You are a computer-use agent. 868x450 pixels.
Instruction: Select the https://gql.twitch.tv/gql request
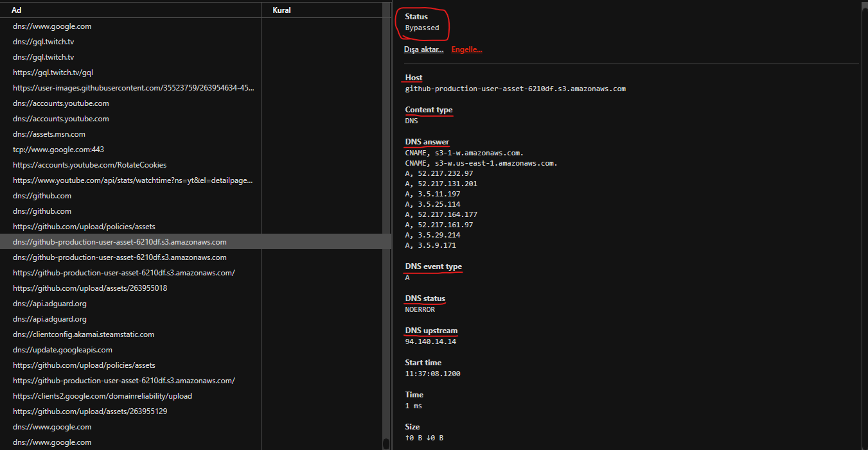(53, 72)
